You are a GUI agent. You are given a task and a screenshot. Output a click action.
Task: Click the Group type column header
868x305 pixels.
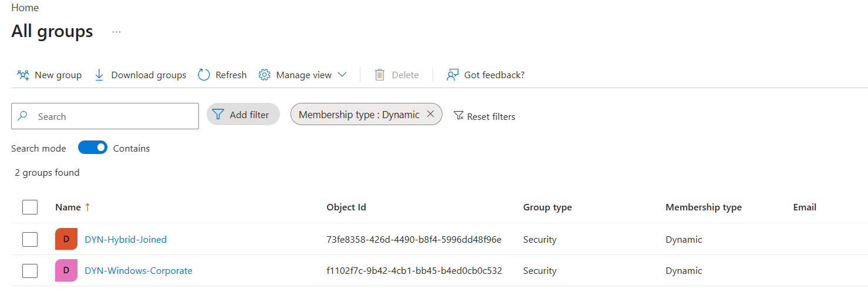[x=547, y=207]
